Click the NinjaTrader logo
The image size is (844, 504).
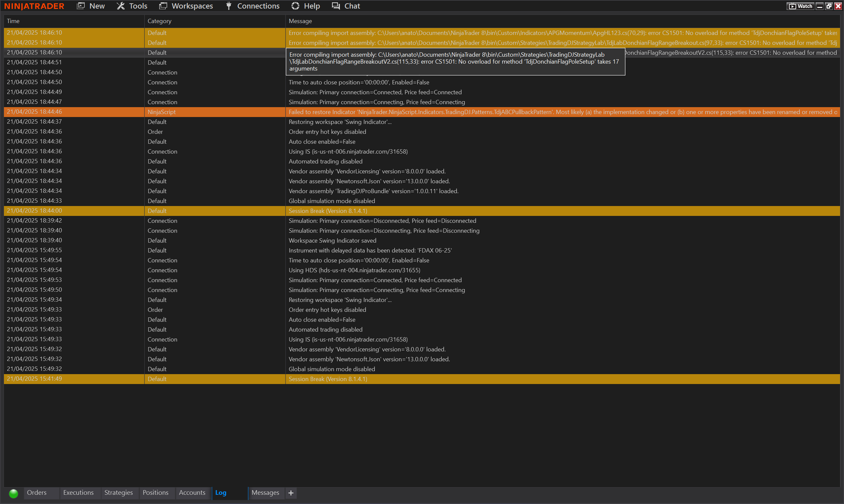point(34,6)
